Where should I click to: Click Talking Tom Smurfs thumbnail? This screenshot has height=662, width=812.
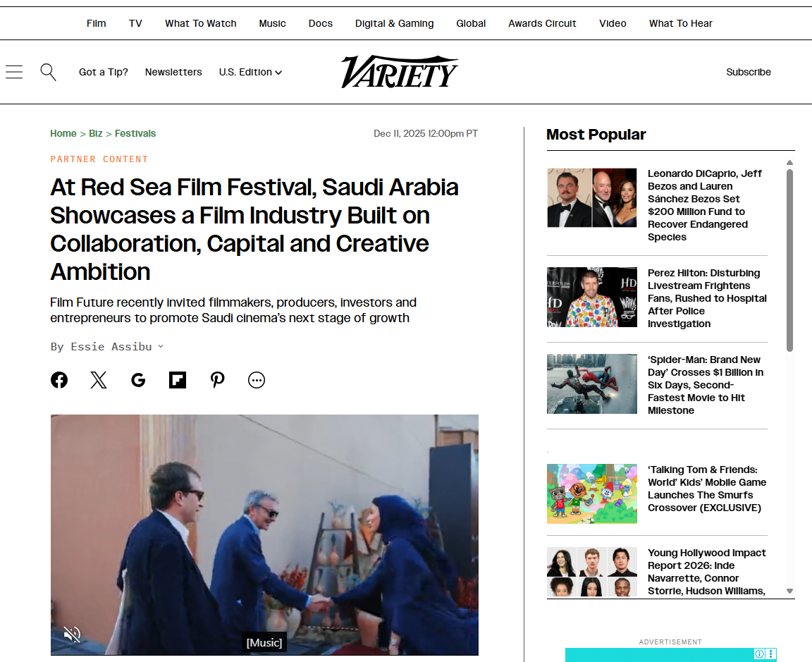(592, 494)
